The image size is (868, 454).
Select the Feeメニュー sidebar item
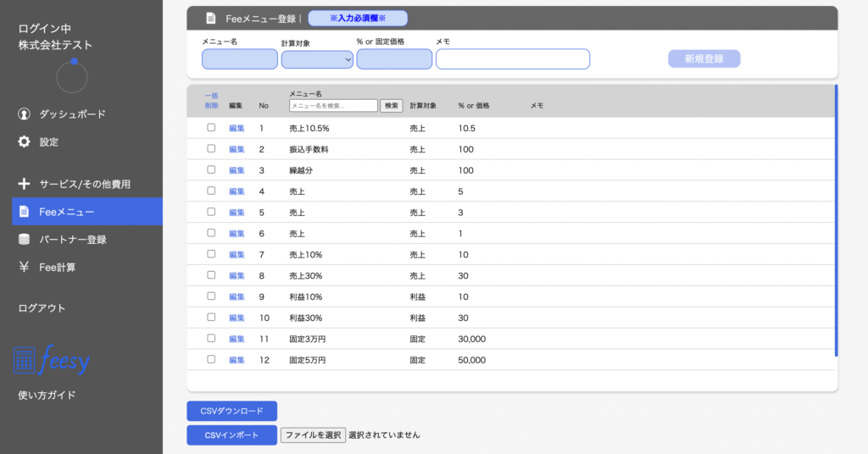[87, 211]
